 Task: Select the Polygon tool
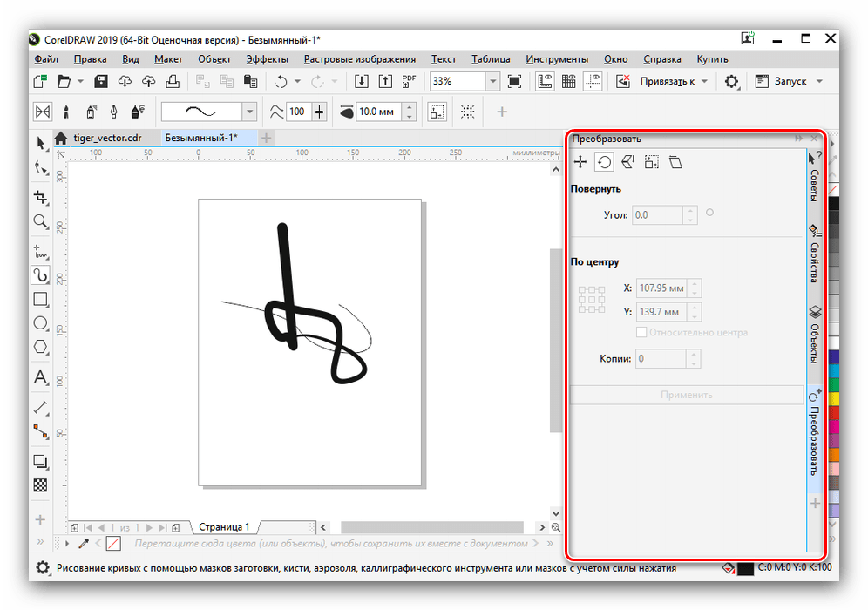pos(40,347)
